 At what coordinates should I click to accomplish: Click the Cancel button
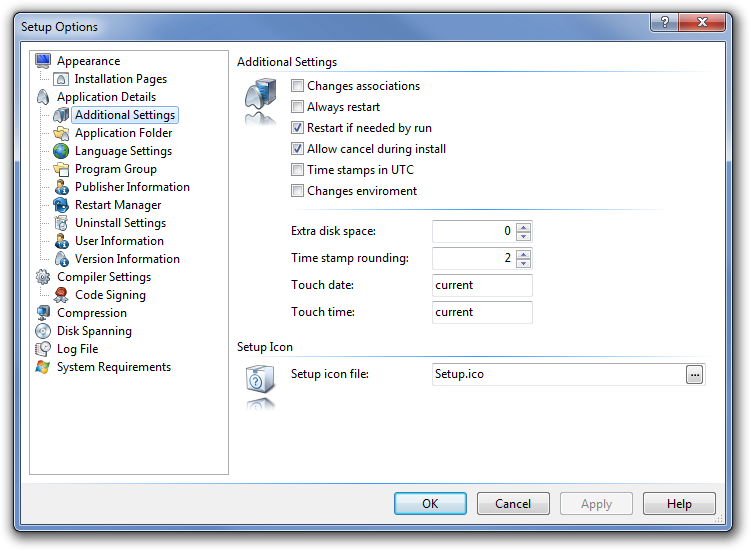(x=513, y=504)
